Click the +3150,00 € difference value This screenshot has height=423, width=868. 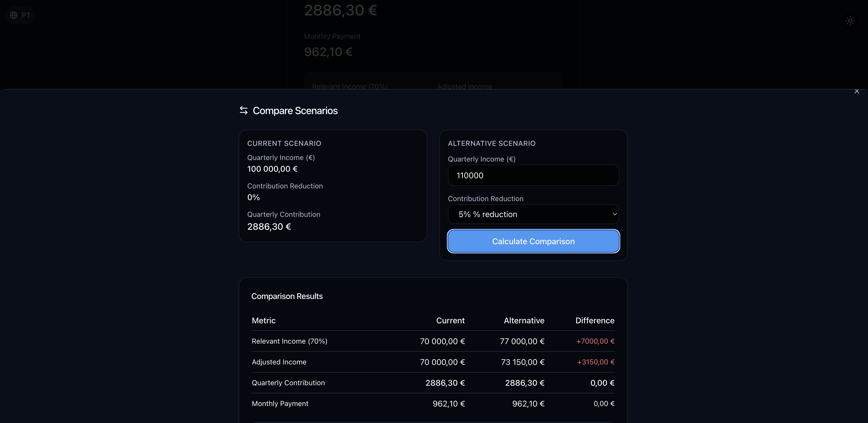(x=596, y=362)
